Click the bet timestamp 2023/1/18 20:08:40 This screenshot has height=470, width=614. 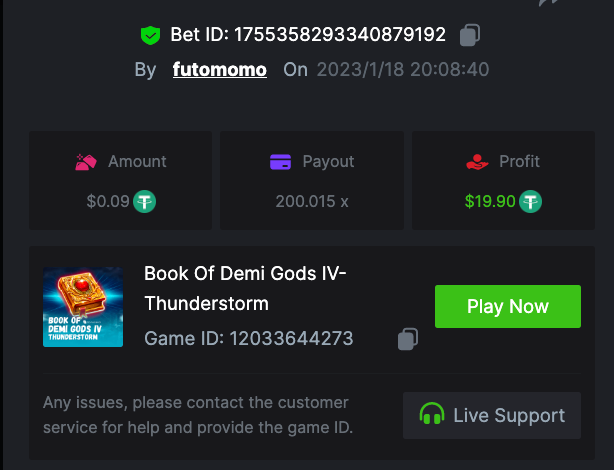coord(403,70)
